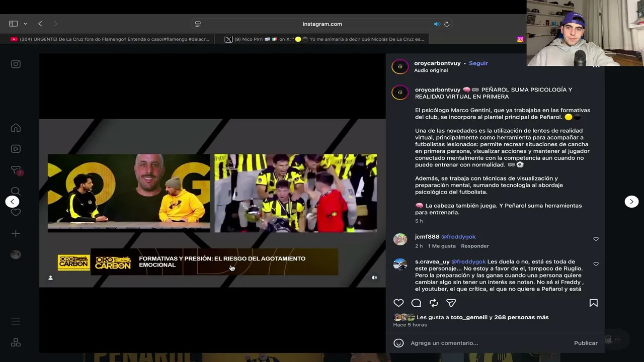Repost using the arrows loop icon
Viewport: 644px width, 362px height.
click(x=434, y=303)
